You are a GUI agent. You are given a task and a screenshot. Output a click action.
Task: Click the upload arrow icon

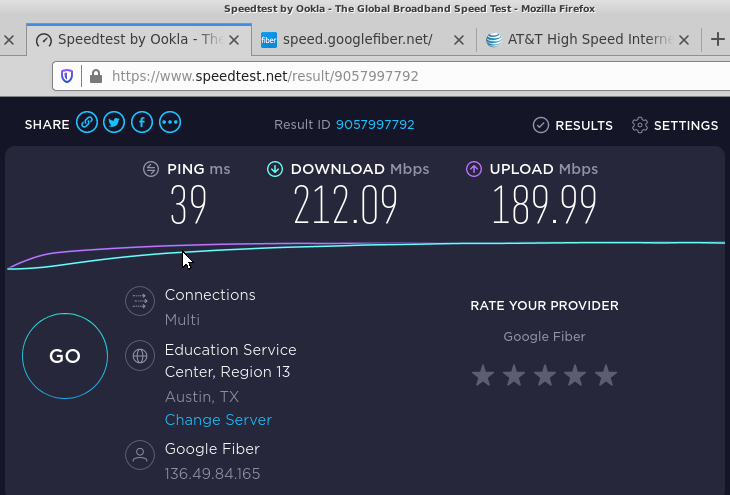pyautogui.click(x=474, y=169)
